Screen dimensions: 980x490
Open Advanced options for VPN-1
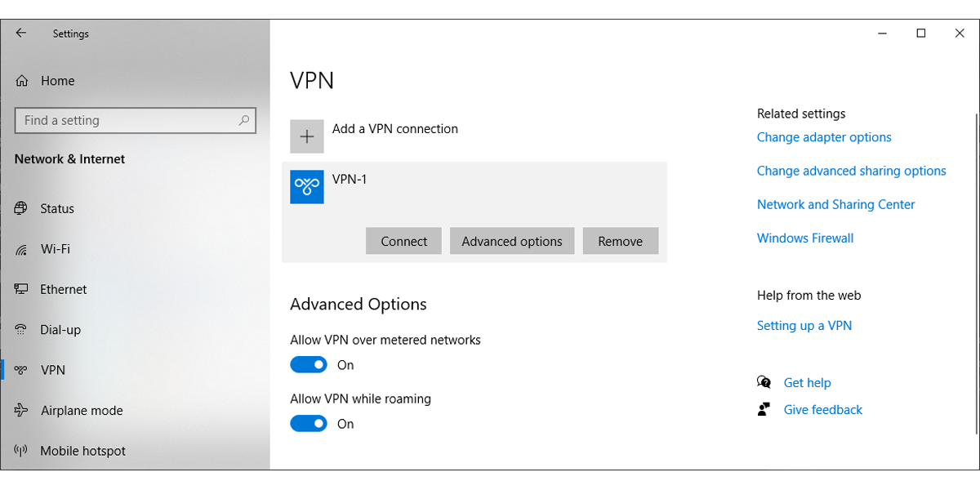pyautogui.click(x=512, y=241)
